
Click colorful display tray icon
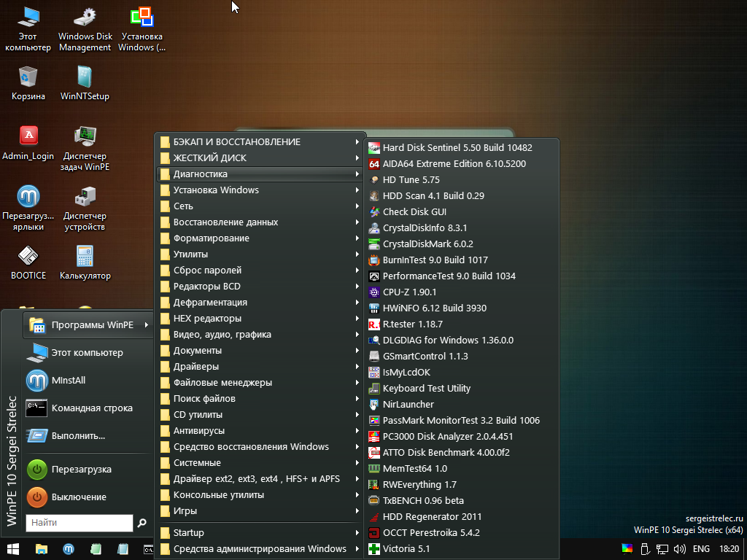point(627,549)
